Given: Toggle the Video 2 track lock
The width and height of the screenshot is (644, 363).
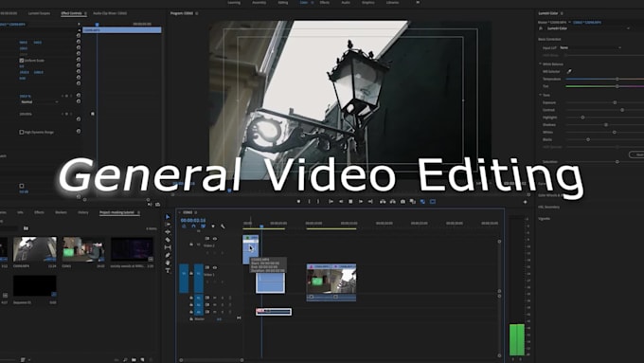Looking at the screenshot, I should pos(191,245).
